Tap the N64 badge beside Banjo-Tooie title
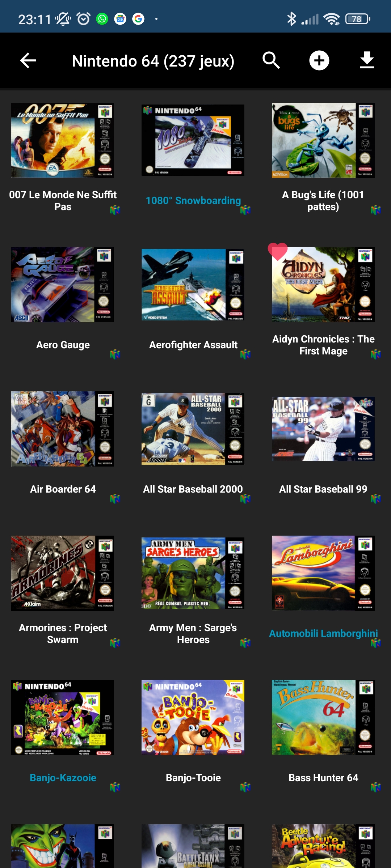 coord(245,787)
